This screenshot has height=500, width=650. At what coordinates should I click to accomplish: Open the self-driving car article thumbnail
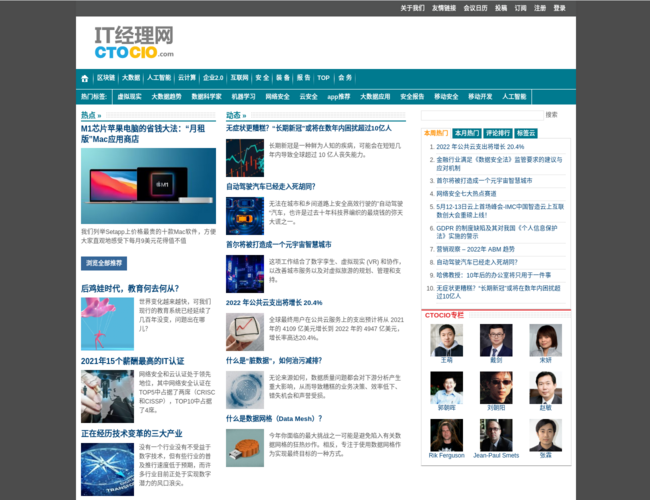(x=244, y=216)
